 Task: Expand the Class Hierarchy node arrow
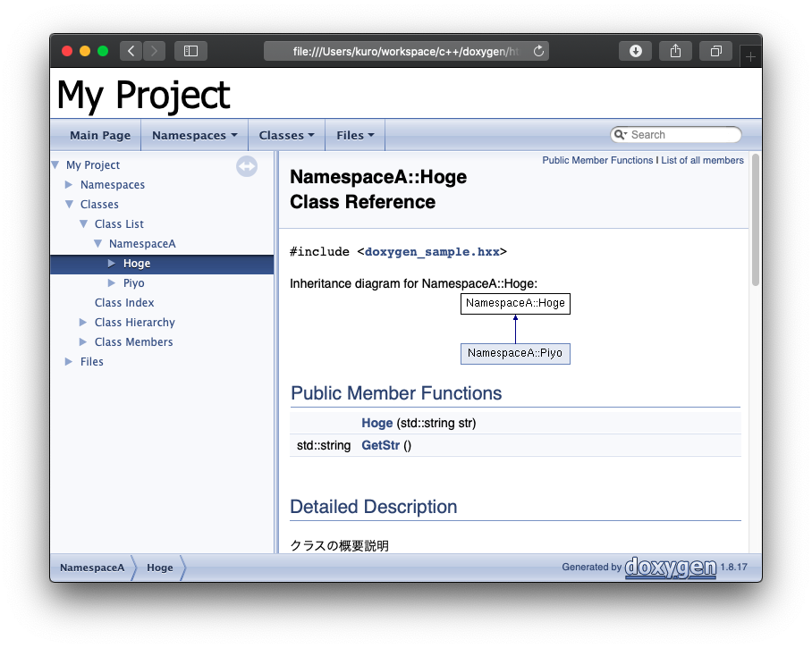tap(83, 322)
